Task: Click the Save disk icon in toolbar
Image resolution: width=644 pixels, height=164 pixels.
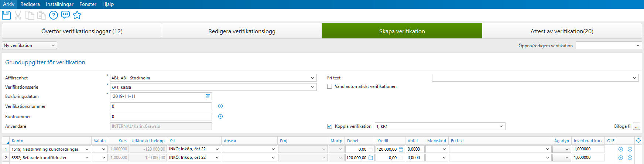Action: click(x=6, y=15)
